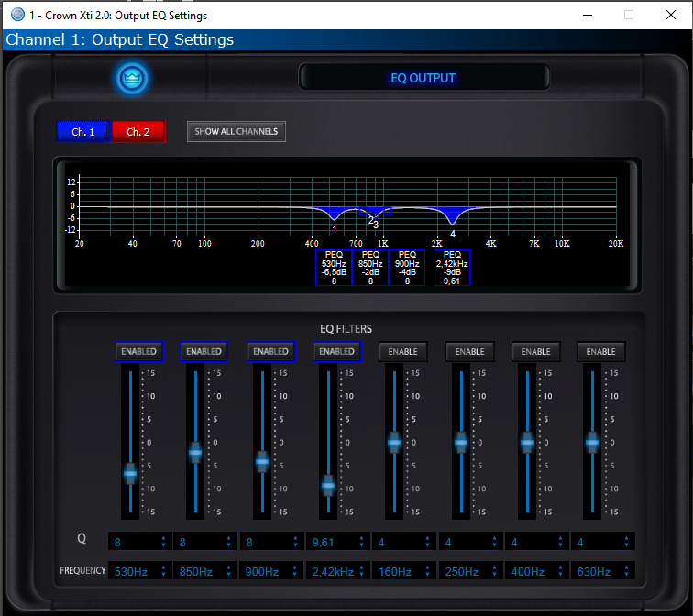Click the fourth filter gain slider handle
The image size is (693, 616).
pos(328,485)
